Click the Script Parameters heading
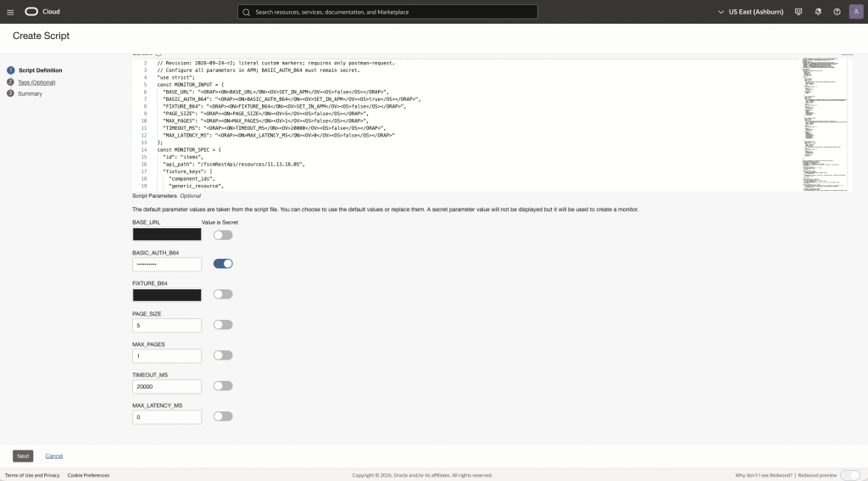Screen dimensions: 868x481 click(x=154, y=196)
